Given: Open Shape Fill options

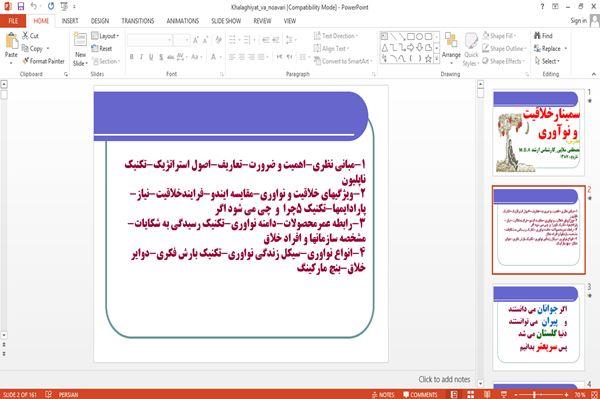Looking at the screenshot, I should 499,36.
